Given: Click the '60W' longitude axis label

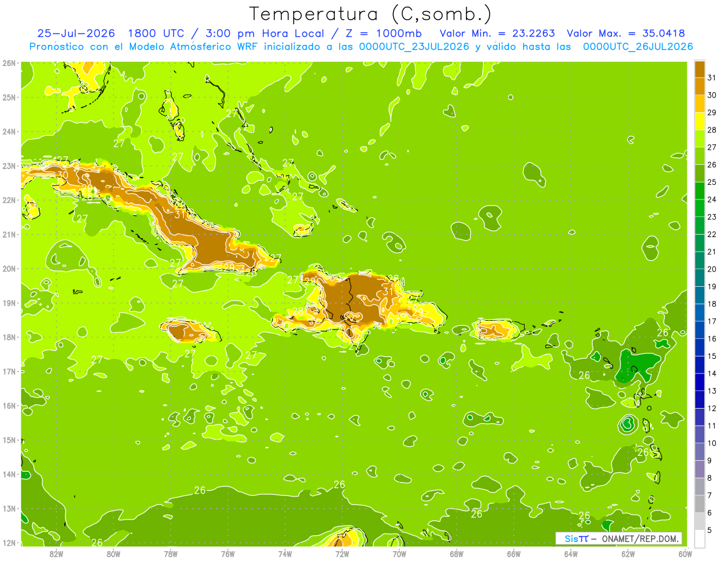Looking at the screenshot, I should pyautogui.click(x=685, y=554).
